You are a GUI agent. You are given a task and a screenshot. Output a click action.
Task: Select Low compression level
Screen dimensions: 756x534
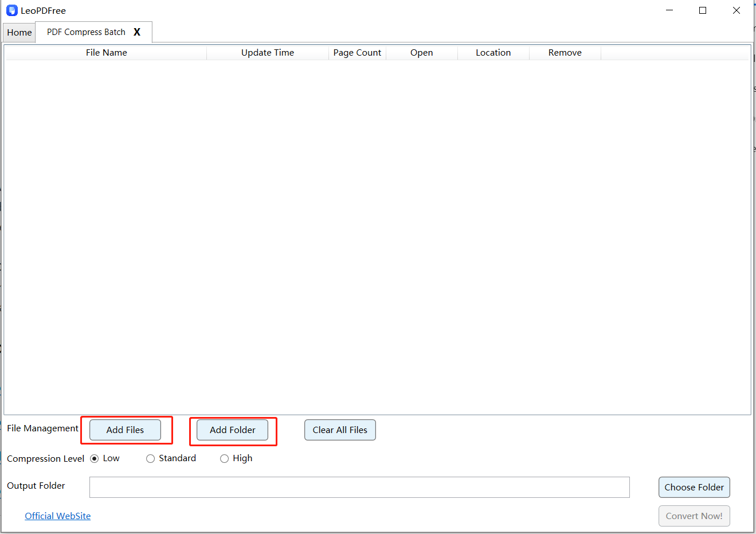click(x=95, y=458)
